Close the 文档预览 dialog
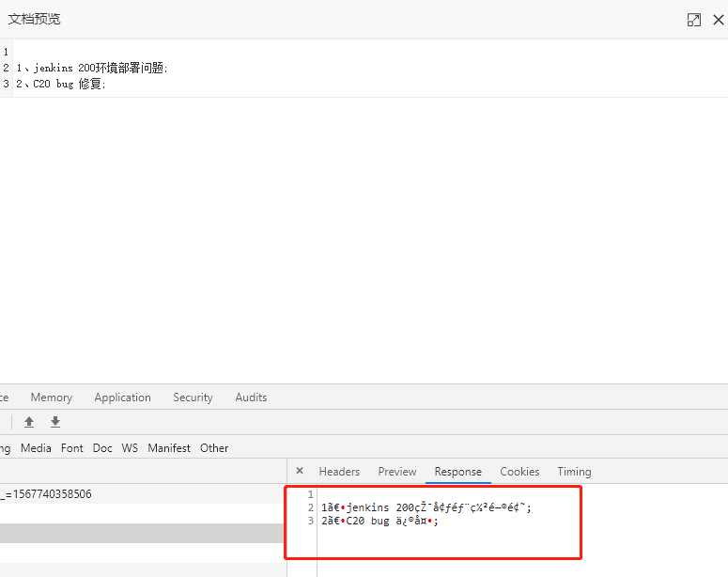 coord(719,20)
